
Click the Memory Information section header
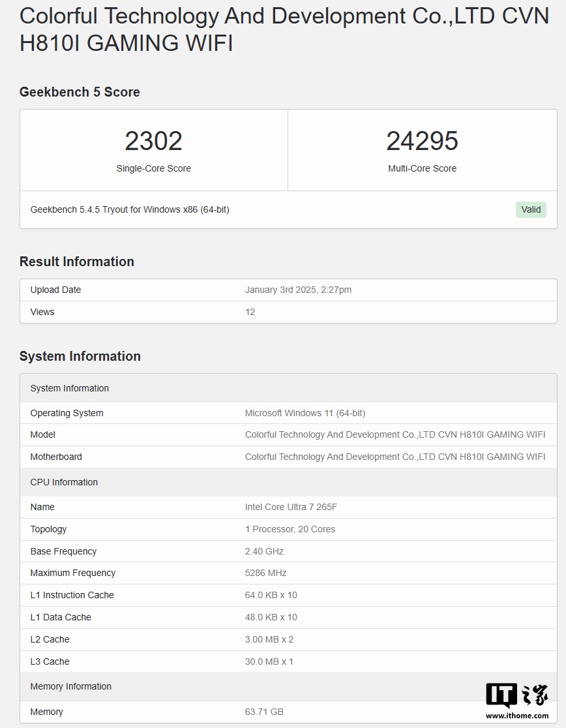70,686
